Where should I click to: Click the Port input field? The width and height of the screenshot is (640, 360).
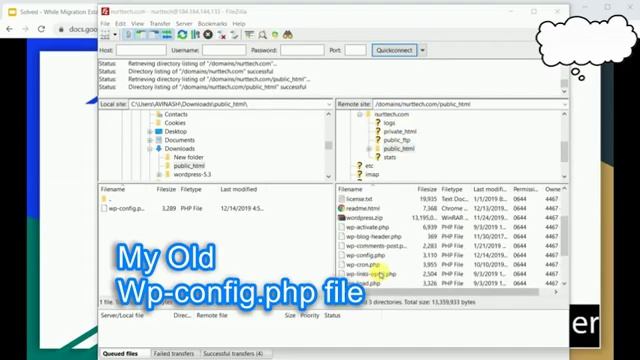tap(356, 50)
